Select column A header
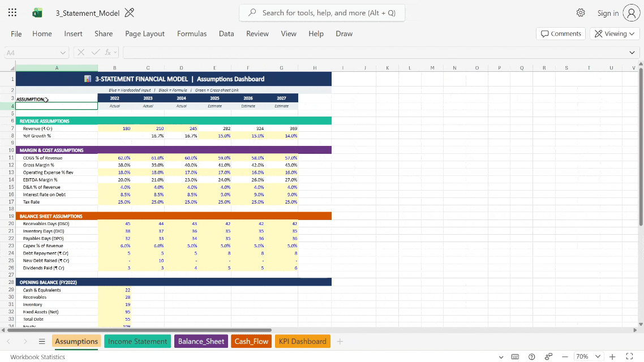 (57, 68)
